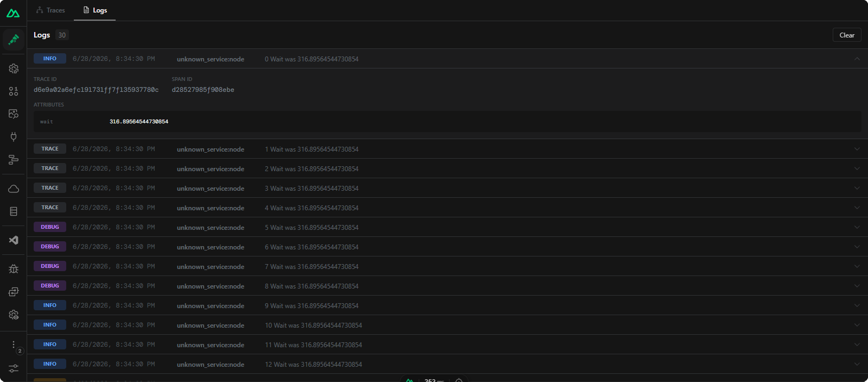868x382 pixels.
Task: Open the stacked windows icon tab
Action: 14,292
